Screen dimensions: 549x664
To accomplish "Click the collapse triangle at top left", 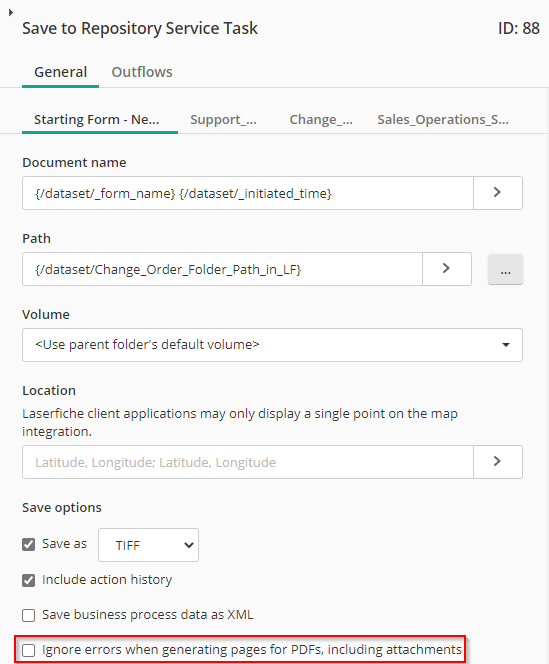I will (x=11, y=13).
